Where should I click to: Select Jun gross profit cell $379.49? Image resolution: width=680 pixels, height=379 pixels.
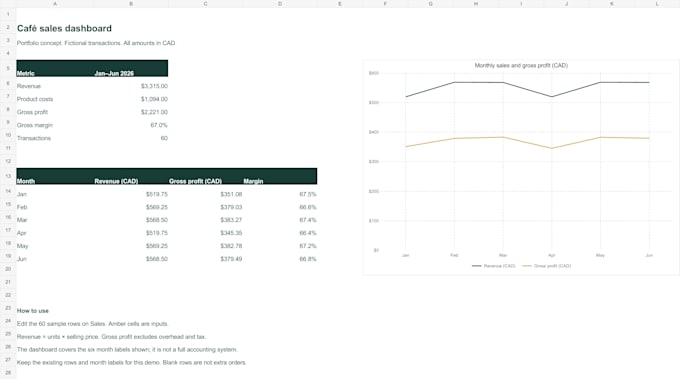(x=231, y=259)
